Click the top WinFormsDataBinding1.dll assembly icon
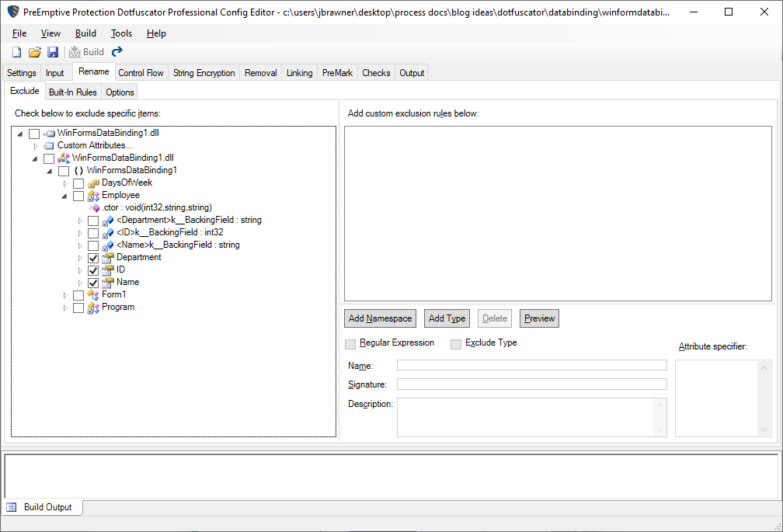The image size is (783, 532). [x=49, y=134]
